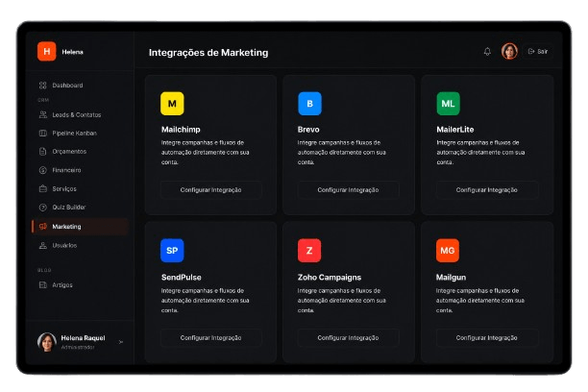Open Quiz Builder menu item
Image resolution: width=588 pixels, height=392 pixels.
click(81, 208)
